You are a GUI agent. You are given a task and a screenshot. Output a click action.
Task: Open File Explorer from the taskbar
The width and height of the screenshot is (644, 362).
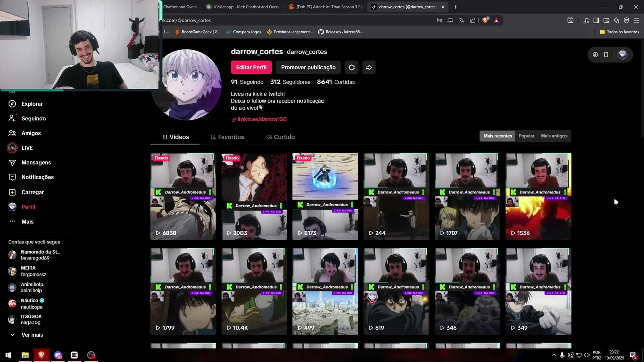25,355
